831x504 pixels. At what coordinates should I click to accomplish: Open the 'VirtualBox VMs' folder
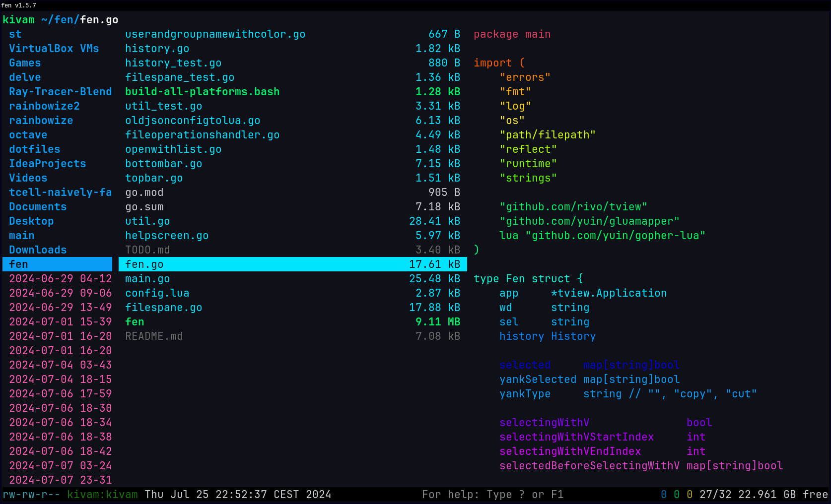pos(54,49)
